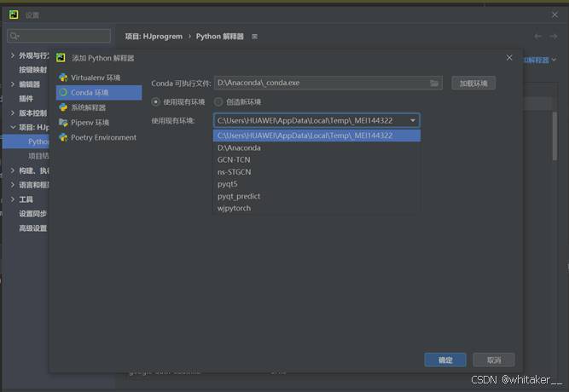Confirm with the blue OK button
The image size is (569, 392).
[x=445, y=360]
